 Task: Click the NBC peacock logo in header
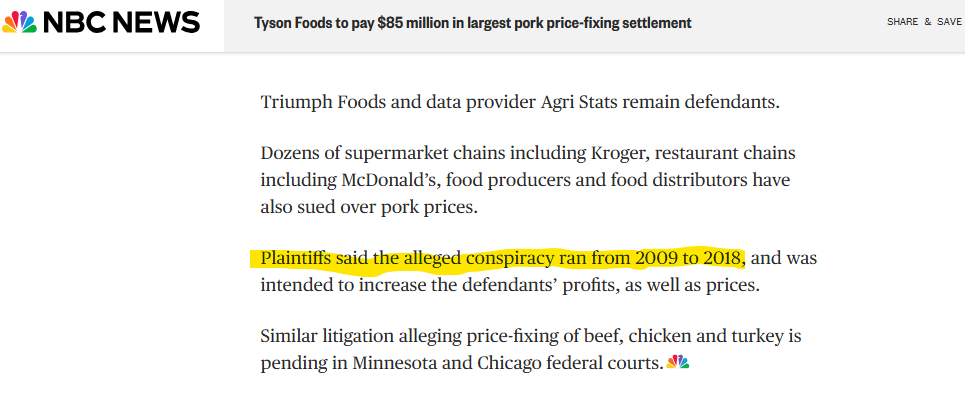(x=19, y=22)
